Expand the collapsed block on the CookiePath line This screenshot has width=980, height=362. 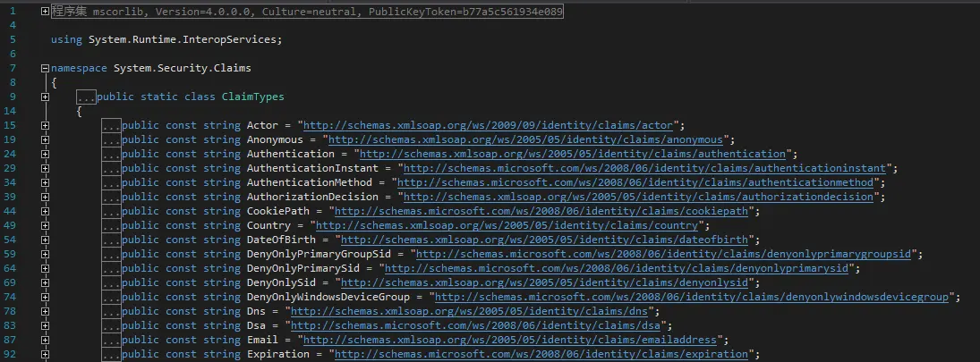[45, 212]
